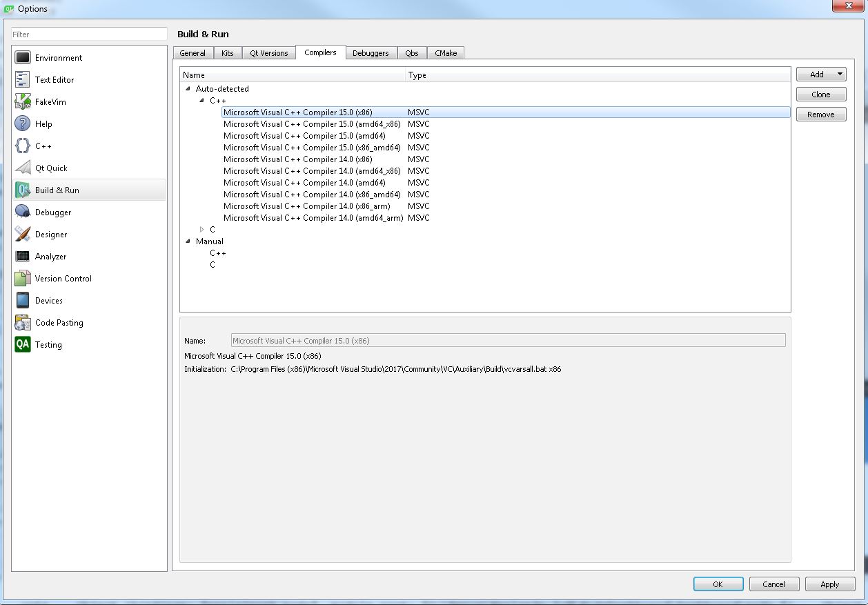Remove the selected compiler
Image resolution: width=868 pixels, height=605 pixels.
pos(821,115)
